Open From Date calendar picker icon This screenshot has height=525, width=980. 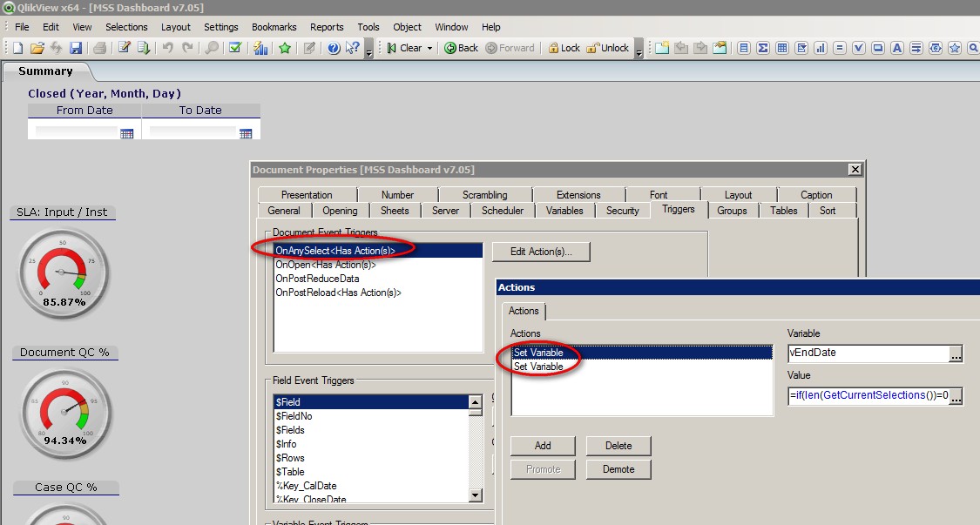point(126,133)
